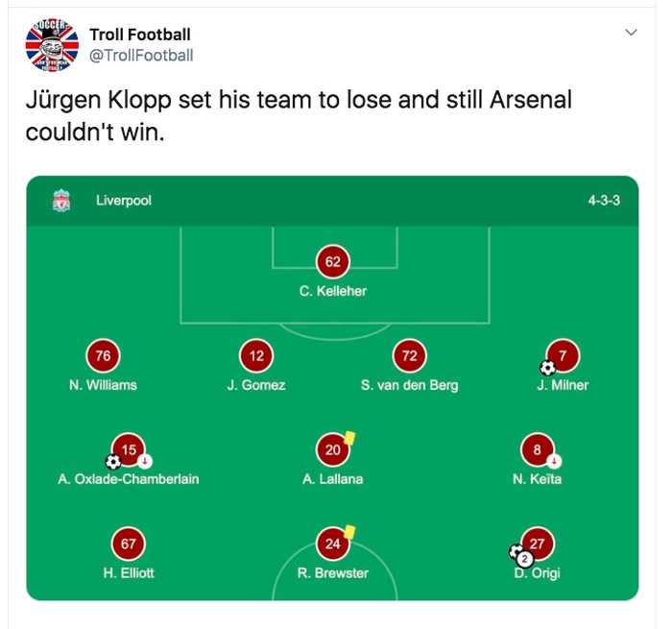This screenshot has height=629, width=672.
Task: Click Lallana's yellow card icon
Action: 349,437
